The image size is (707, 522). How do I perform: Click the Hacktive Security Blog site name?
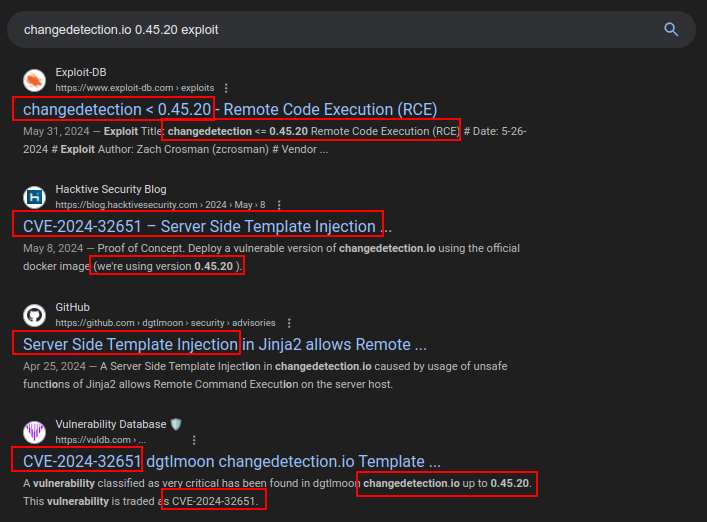click(x=111, y=189)
